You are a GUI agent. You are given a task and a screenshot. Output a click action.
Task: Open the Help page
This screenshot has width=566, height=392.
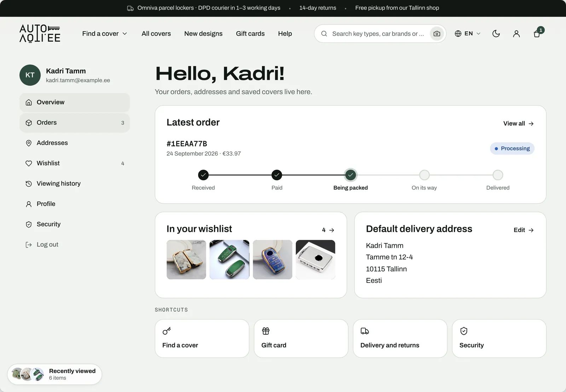(285, 34)
